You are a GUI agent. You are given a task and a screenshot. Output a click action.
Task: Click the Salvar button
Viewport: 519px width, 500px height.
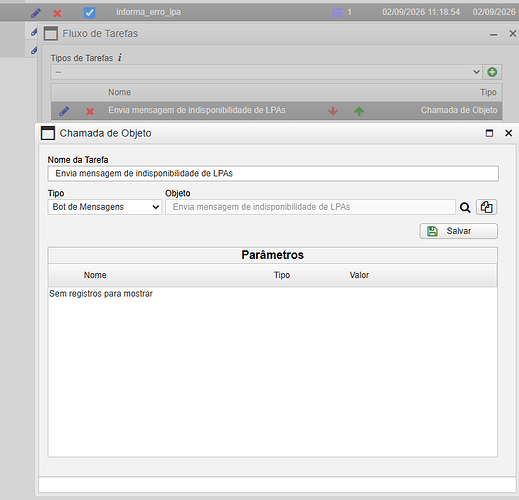(458, 231)
